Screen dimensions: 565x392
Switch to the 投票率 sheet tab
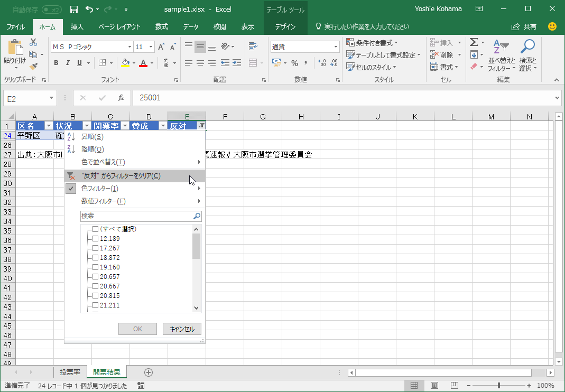click(x=70, y=372)
